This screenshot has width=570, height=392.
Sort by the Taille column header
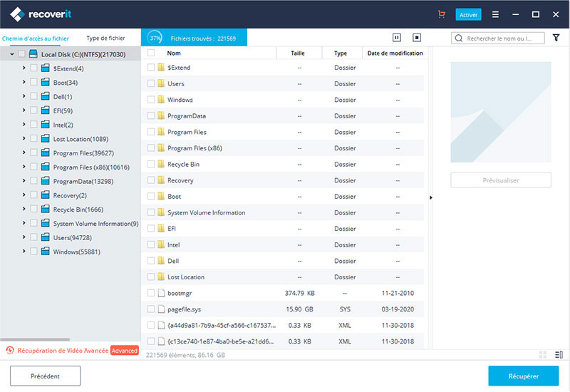(x=297, y=53)
